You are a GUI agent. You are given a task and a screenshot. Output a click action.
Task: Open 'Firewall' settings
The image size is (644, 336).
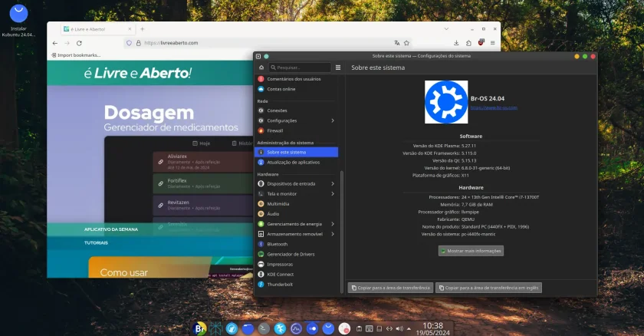(296, 130)
